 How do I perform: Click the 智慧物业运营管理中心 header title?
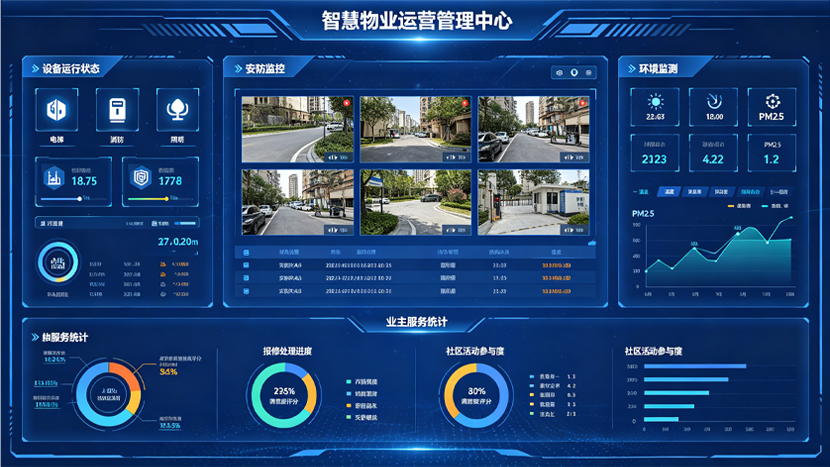point(415,21)
